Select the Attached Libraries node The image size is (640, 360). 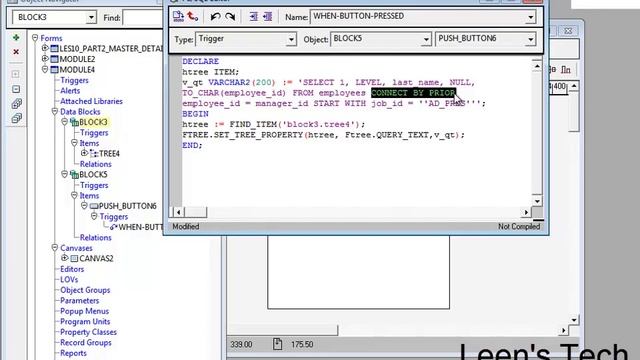91,101
